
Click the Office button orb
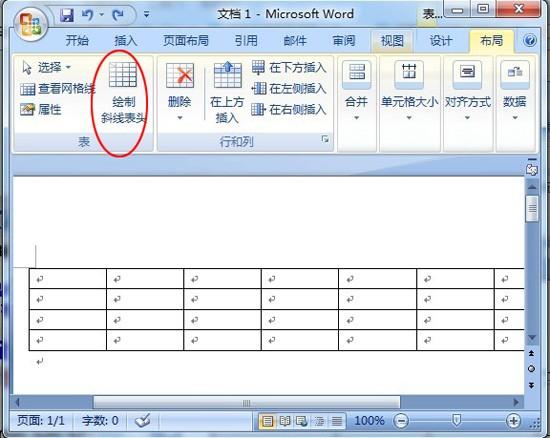pyautogui.click(x=31, y=24)
